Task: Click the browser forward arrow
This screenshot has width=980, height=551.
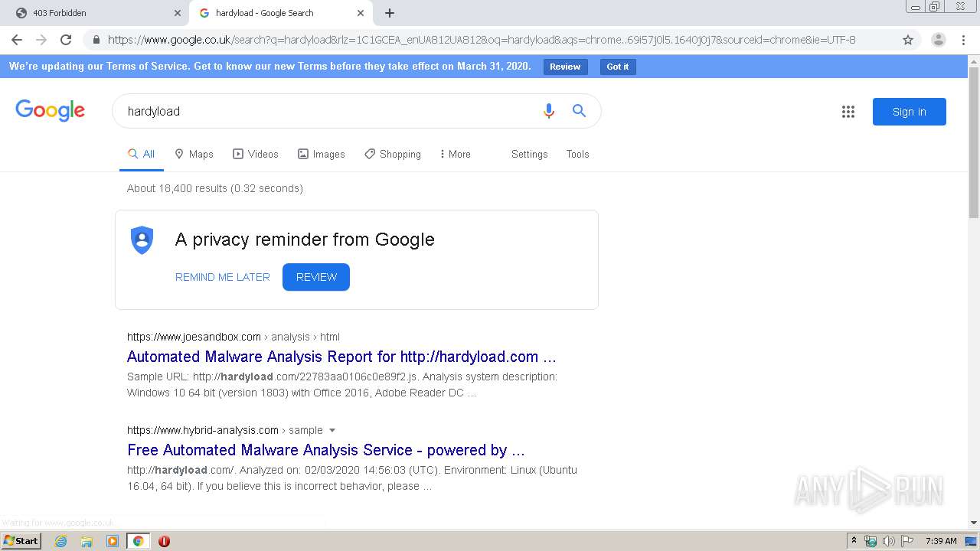Action: pos(41,40)
